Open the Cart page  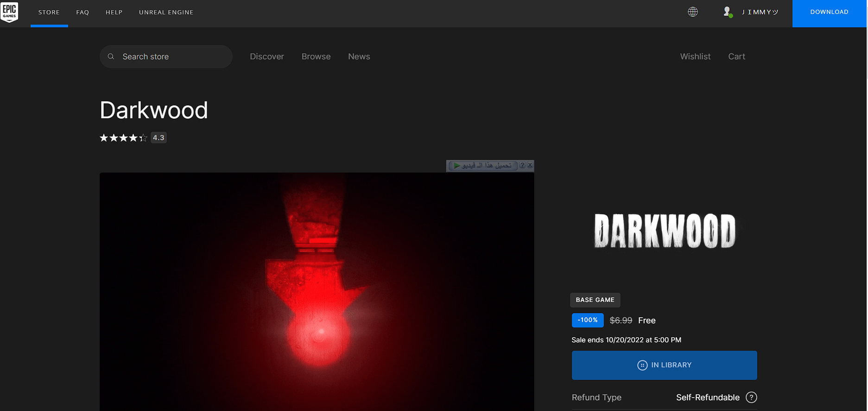coord(737,57)
